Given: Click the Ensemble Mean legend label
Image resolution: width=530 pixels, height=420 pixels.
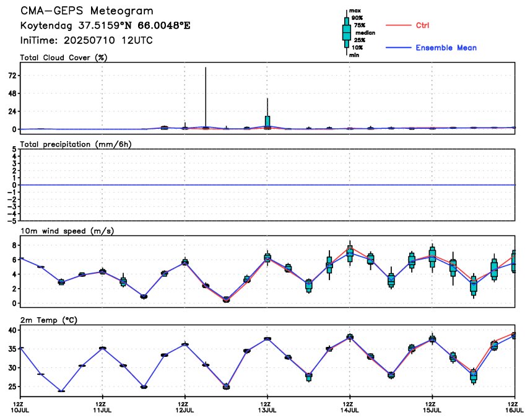Looking at the screenshot, I should click(446, 48).
